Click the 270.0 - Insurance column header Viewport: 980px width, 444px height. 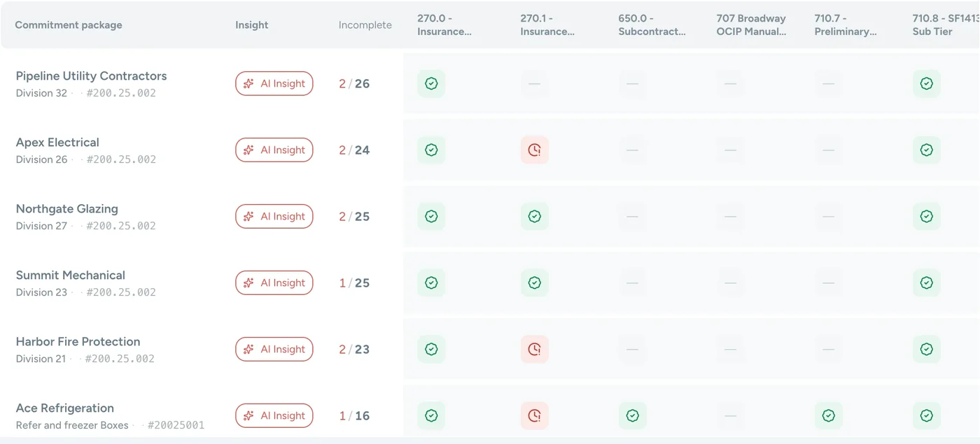[x=444, y=25]
